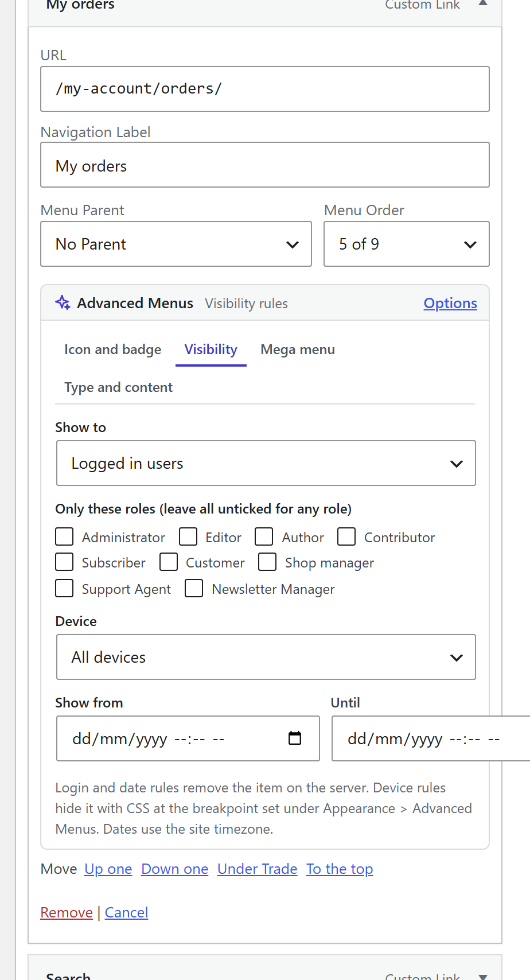Click the Show from date field
The height and width of the screenshot is (980, 530).
188,738
